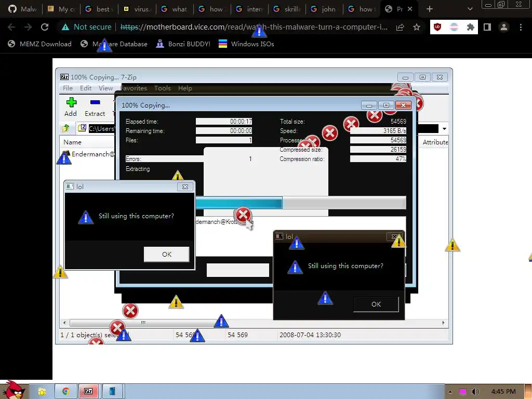Close the active Pr tab
This screenshot has width=532, height=399.
click(410, 9)
